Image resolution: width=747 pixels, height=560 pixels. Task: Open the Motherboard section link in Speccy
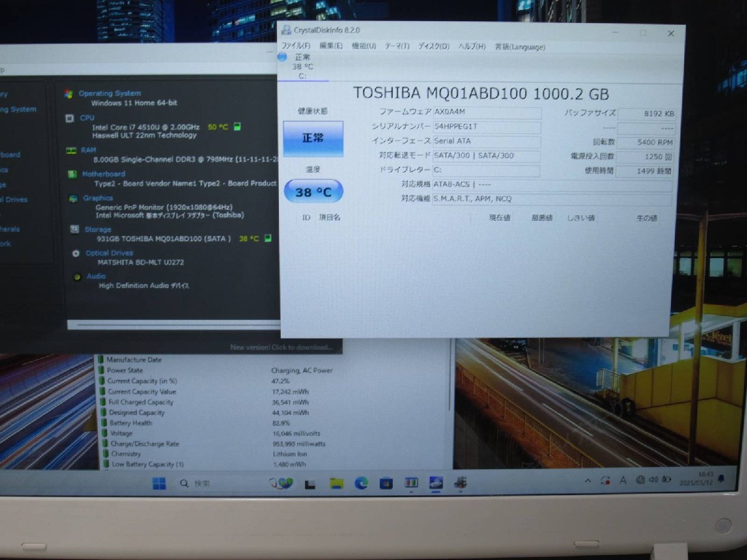coord(103,174)
